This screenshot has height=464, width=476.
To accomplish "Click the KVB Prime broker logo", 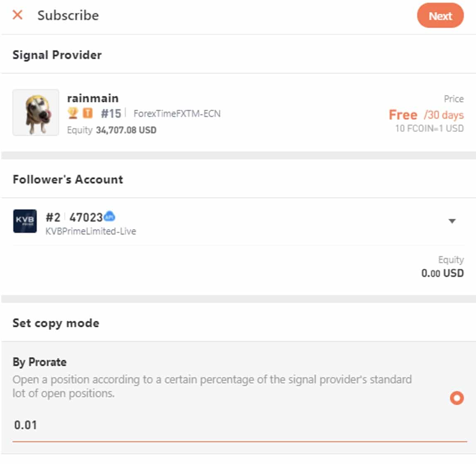I will pos(25,221).
